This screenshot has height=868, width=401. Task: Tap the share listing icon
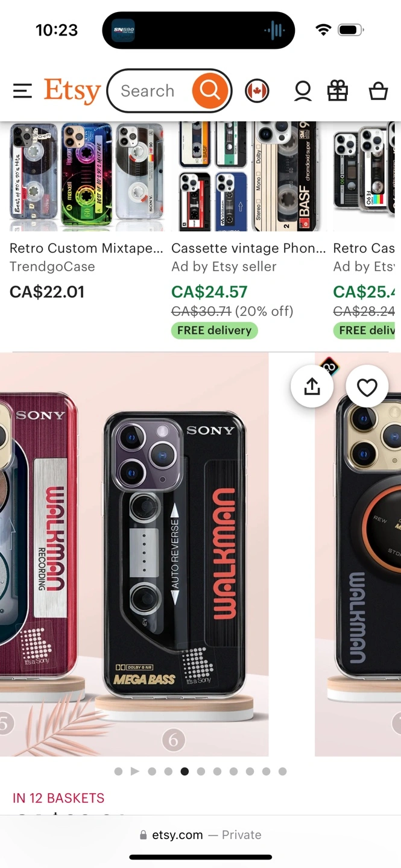pyautogui.click(x=312, y=386)
